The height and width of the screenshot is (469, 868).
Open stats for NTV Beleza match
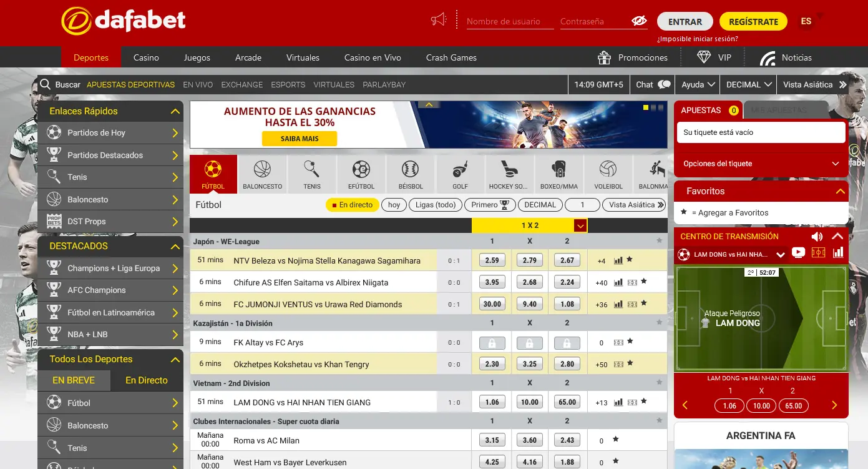[x=618, y=260]
